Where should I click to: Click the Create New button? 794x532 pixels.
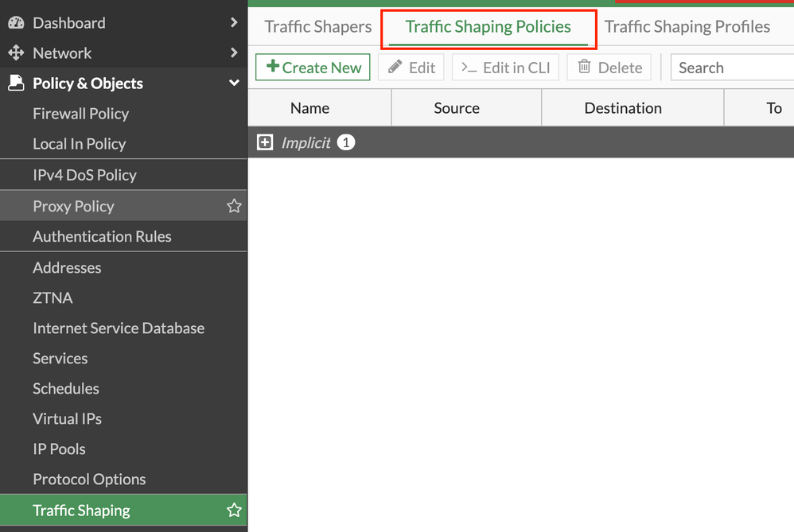point(313,68)
